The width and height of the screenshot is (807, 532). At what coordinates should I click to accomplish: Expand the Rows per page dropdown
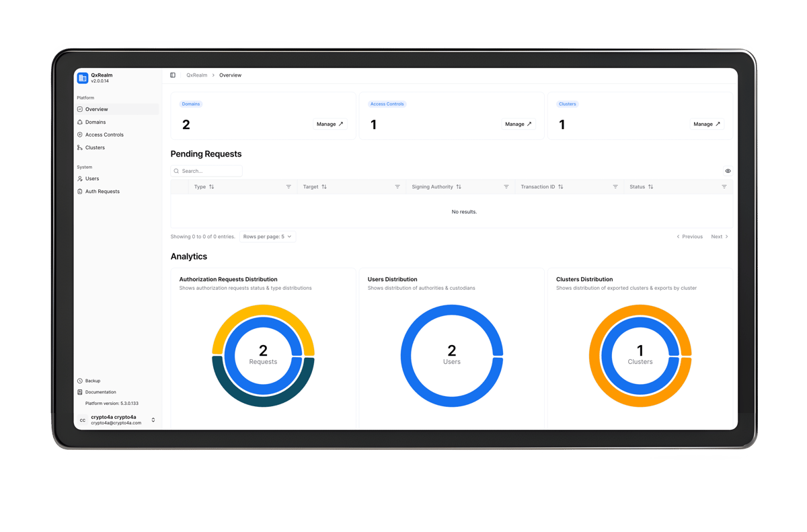pos(267,237)
